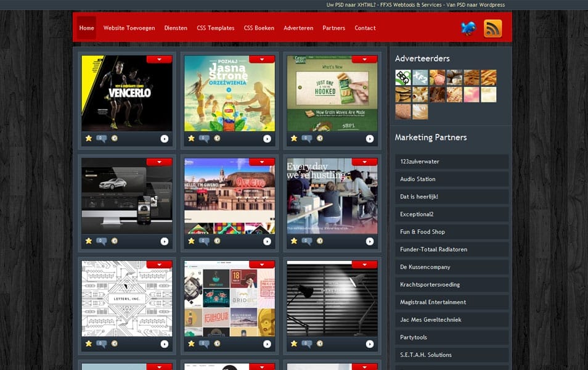Open comments bubble under Vencerlo card

(101, 139)
